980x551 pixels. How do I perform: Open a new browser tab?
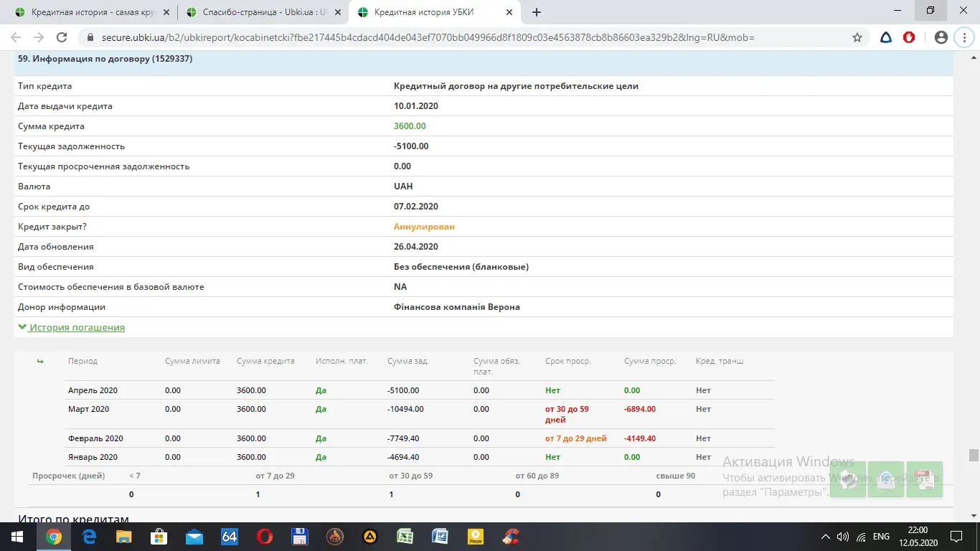(537, 12)
